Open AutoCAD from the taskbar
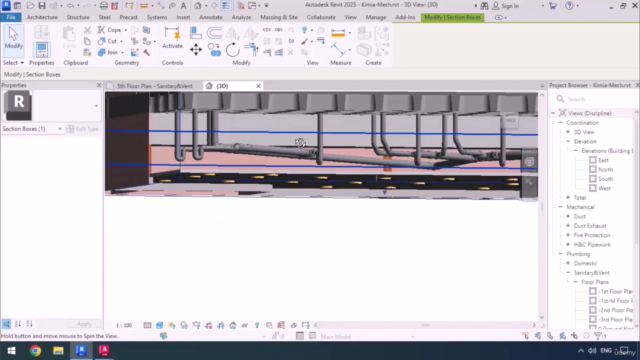640x360 pixels. (104, 351)
